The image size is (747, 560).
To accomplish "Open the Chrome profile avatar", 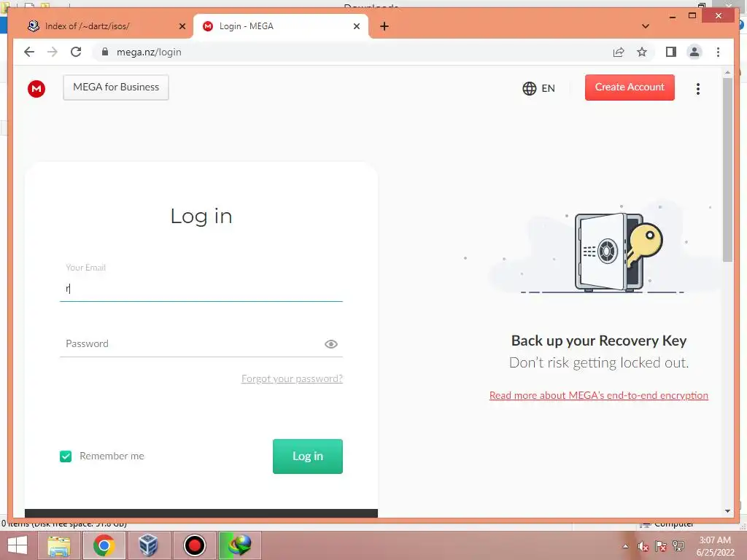I will (x=694, y=52).
